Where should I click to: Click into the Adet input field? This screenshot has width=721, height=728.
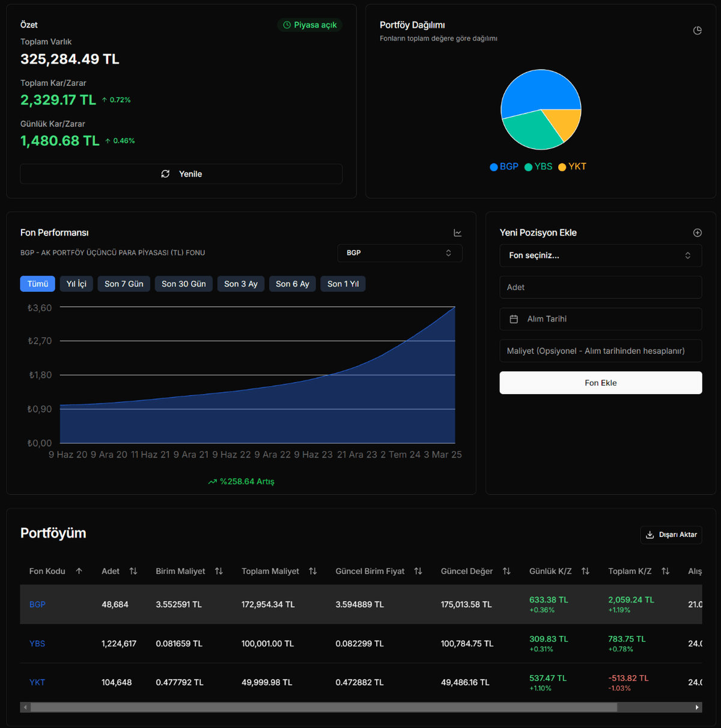coord(600,287)
